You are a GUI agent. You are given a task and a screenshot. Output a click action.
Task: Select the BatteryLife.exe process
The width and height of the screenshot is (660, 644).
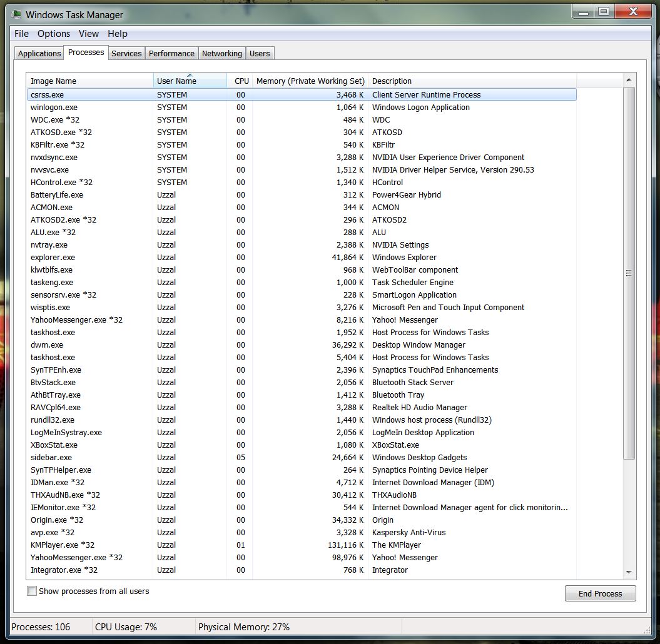[302, 194]
